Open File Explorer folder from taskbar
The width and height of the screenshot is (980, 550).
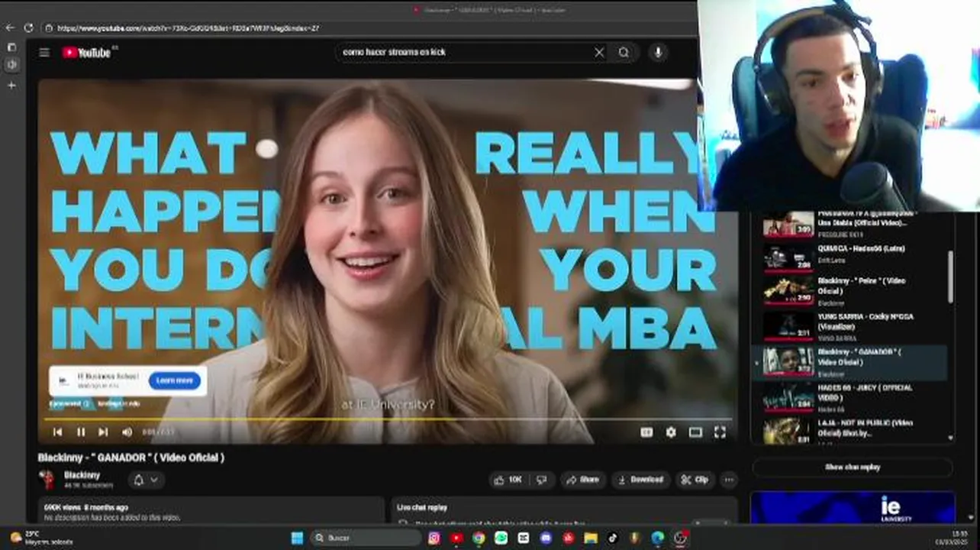[591, 539]
